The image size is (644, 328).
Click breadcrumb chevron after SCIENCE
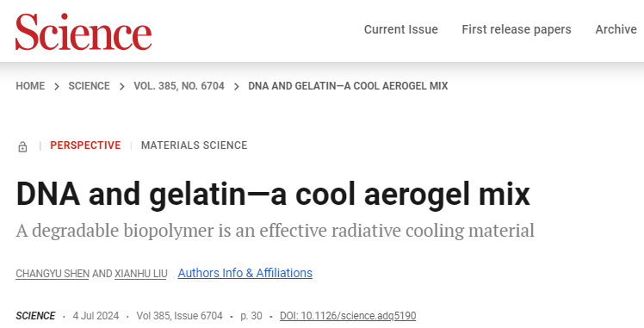coord(122,87)
